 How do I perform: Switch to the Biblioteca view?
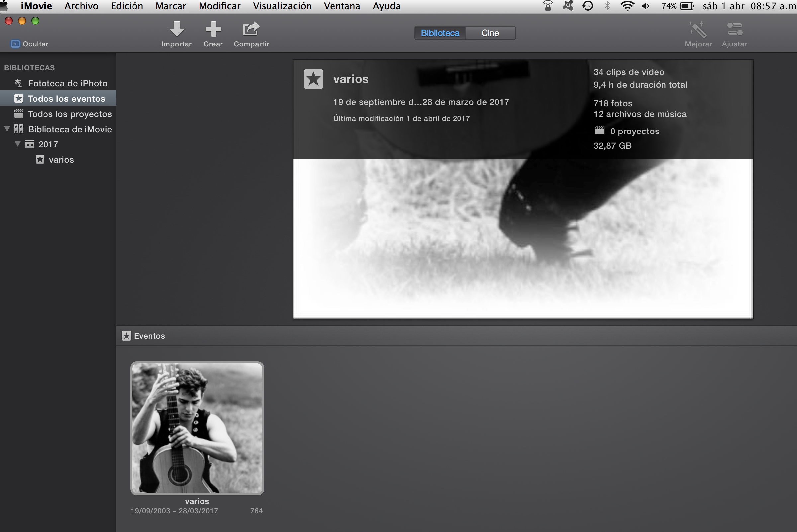point(440,33)
